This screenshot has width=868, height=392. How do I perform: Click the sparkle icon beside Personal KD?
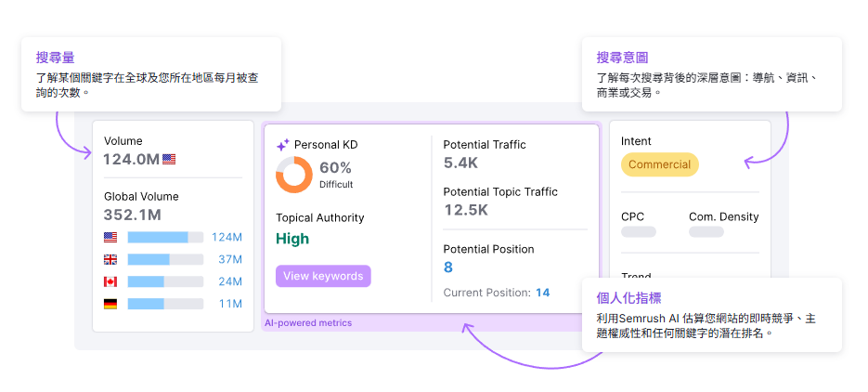tap(283, 145)
